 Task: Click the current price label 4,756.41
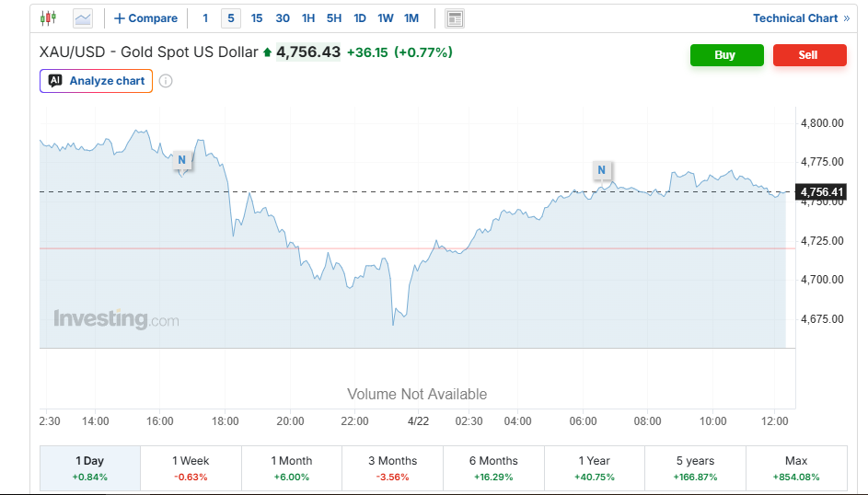[822, 192]
